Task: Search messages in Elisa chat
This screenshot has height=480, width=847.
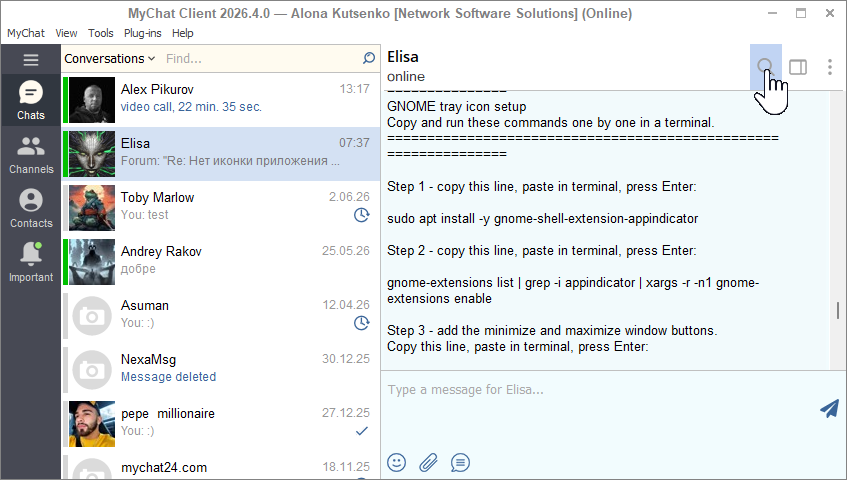Action: click(765, 67)
